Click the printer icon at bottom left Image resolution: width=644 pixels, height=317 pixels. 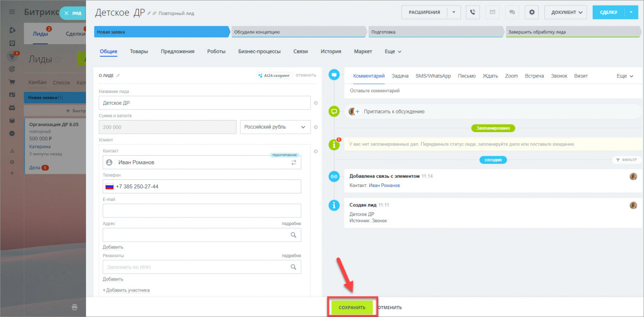click(x=74, y=307)
